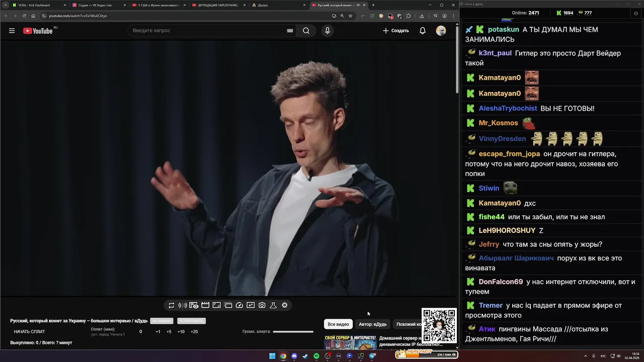Click username AleshaTrybochist in chat
Screen dimensions: 644x362
tap(508, 109)
